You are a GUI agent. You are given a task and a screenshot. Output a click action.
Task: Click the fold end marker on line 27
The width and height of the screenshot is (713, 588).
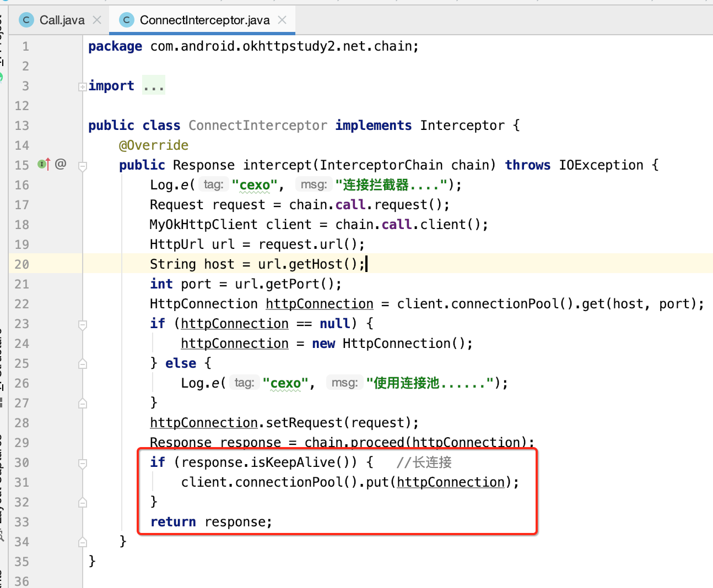point(83,404)
